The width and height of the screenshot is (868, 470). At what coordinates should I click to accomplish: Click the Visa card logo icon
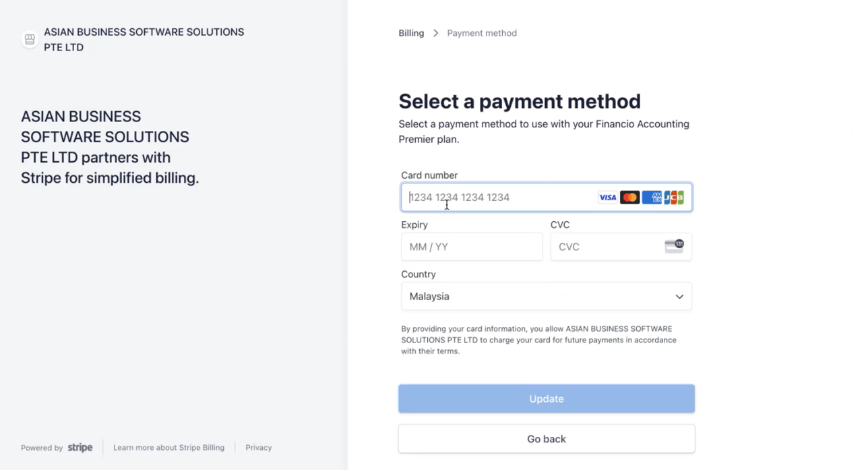point(607,198)
